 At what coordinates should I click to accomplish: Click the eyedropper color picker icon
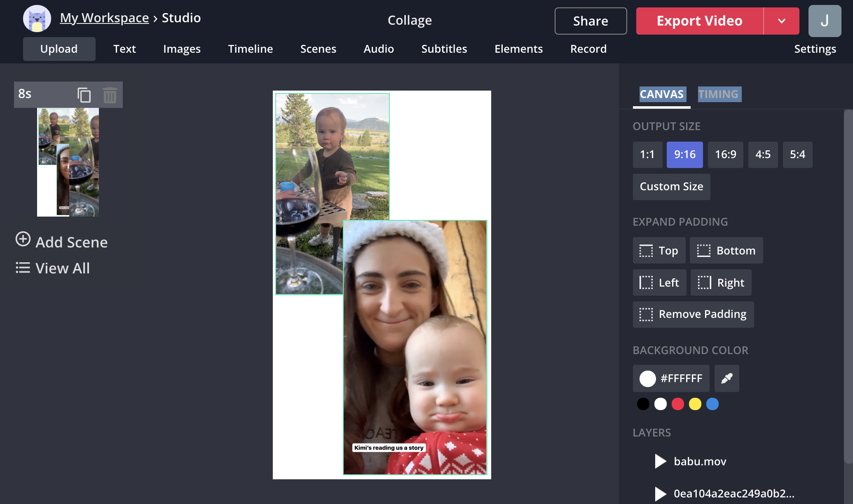(x=726, y=378)
